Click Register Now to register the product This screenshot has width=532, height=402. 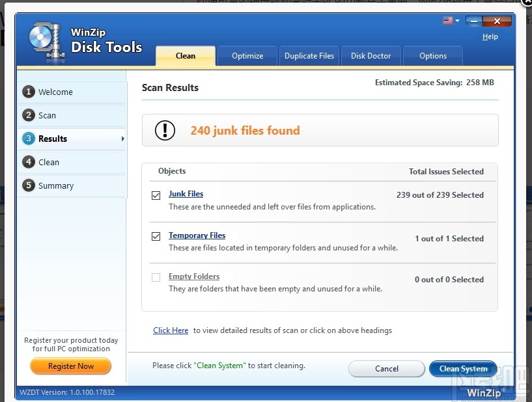tap(70, 366)
